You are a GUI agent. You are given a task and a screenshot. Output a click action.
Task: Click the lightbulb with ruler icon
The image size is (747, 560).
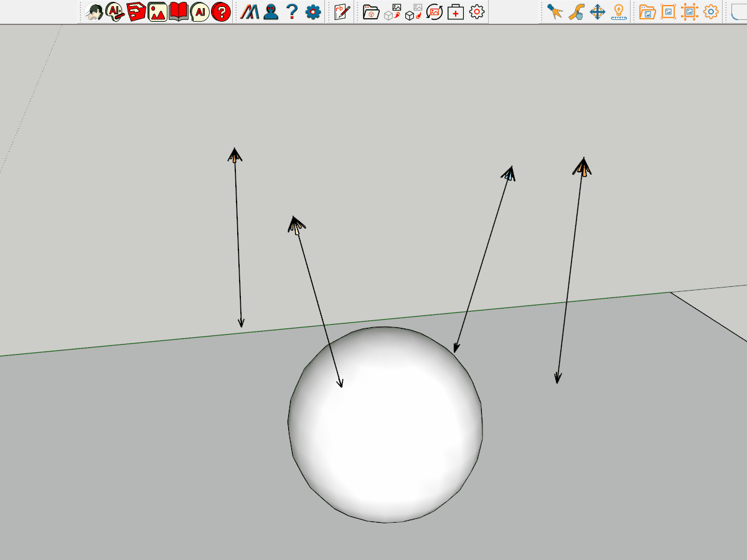pyautogui.click(x=619, y=12)
